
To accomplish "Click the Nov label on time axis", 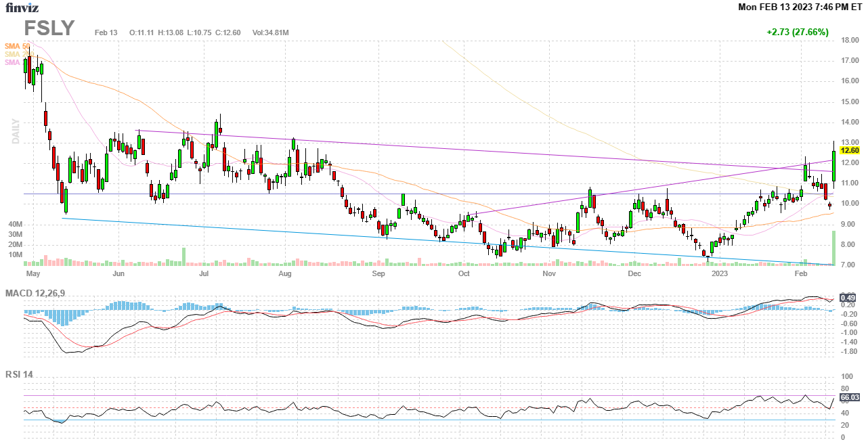I will click(x=549, y=274).
